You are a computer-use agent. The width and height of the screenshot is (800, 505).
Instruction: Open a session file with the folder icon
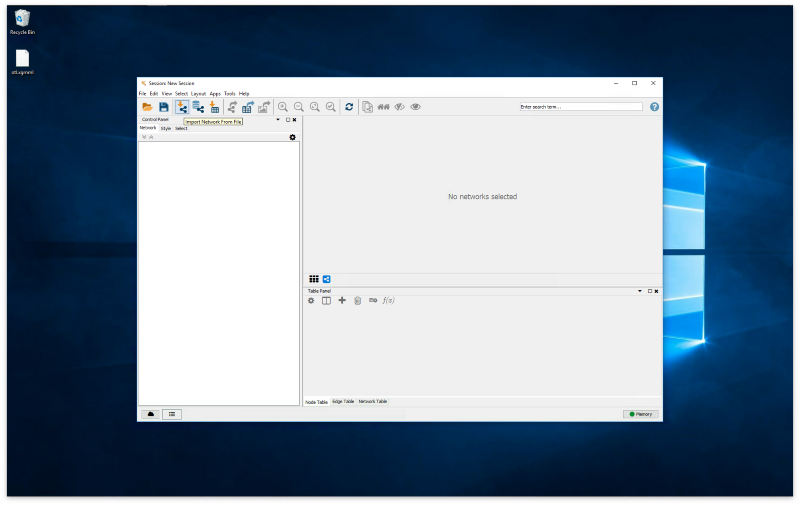point(147,107)
